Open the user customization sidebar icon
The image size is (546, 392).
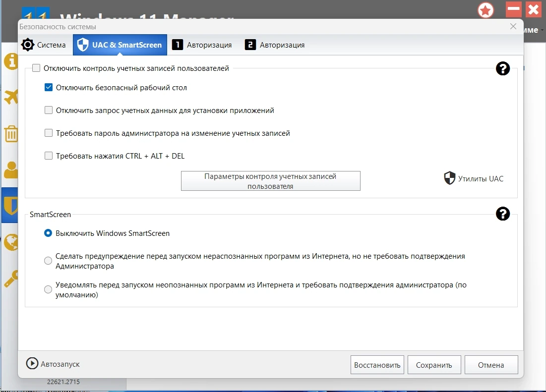[11, 170]
